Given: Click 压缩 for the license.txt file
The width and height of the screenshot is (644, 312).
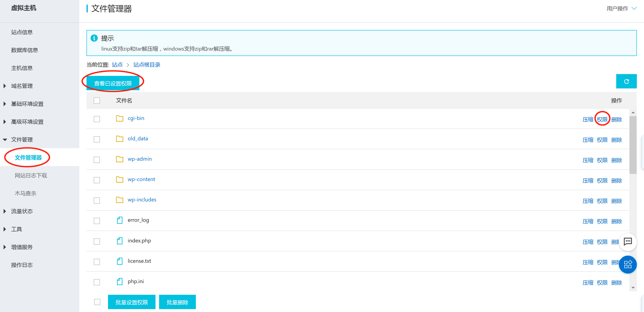Looking at the screenshot, I should tap(588, 262).
